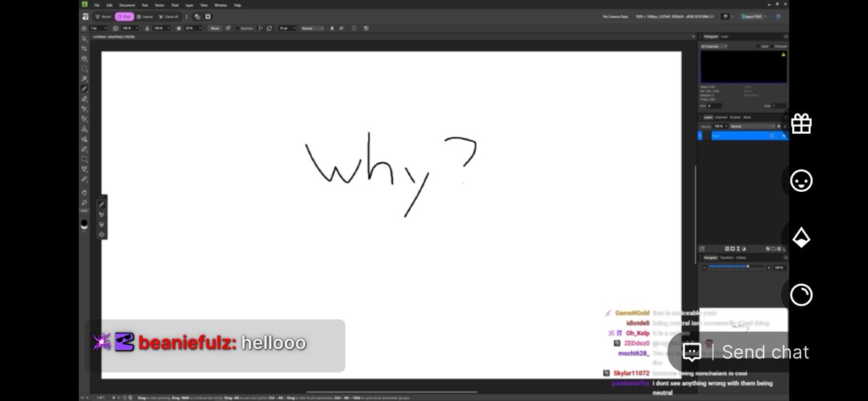This screenshot has width=868, height=401.
Task: Select the rectangular Marquee tool
Action: (x=85, y=69)
